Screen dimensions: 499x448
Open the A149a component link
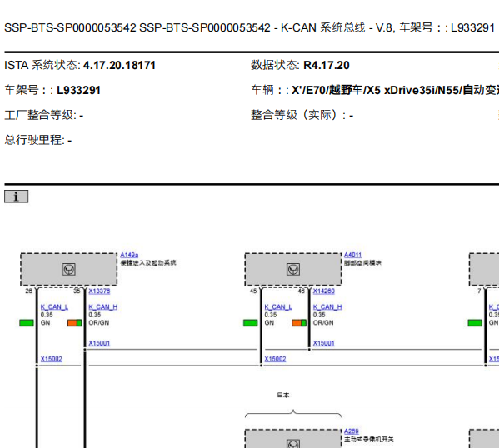pyautogui.click(x=129, y=255)
